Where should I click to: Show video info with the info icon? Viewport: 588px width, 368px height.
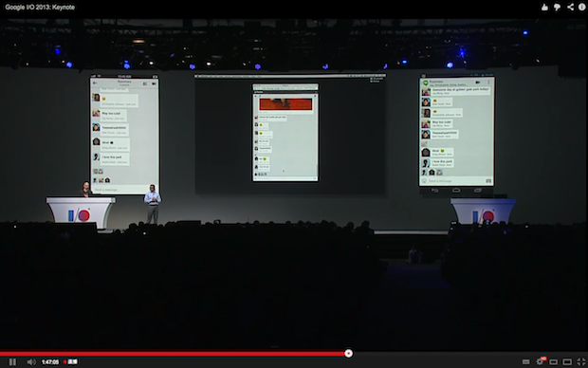581,7
